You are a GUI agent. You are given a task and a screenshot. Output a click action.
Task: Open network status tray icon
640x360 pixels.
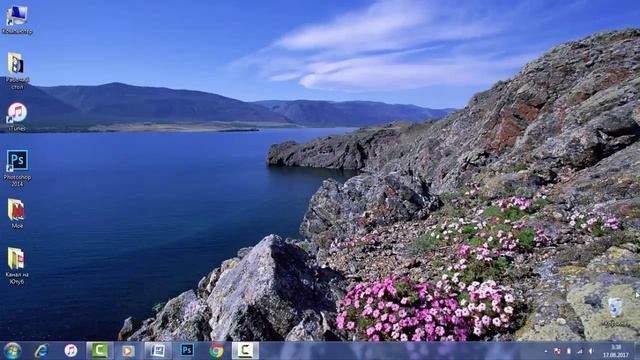click(x=580, y=351)
